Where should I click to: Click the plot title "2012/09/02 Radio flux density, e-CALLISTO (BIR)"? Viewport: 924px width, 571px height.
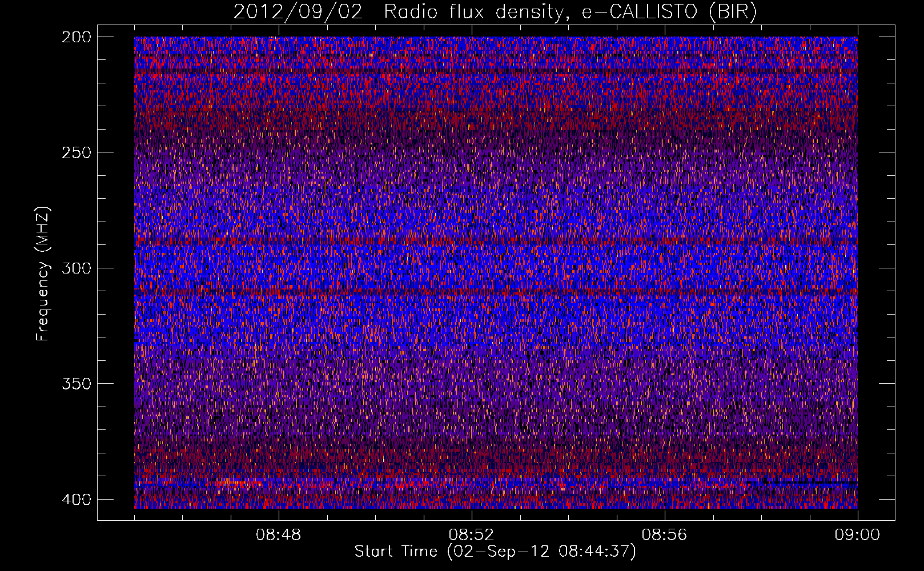pyautogui.click(x=496, y=12)
